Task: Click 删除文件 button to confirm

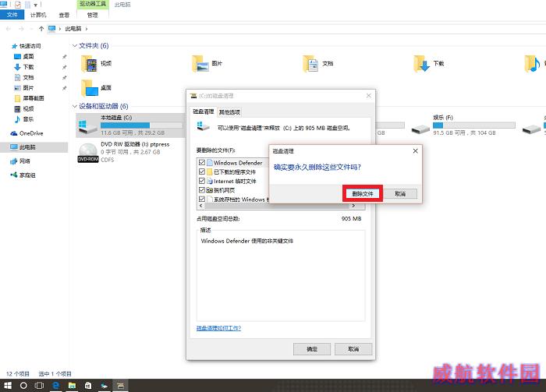Action: click(363, 194)
